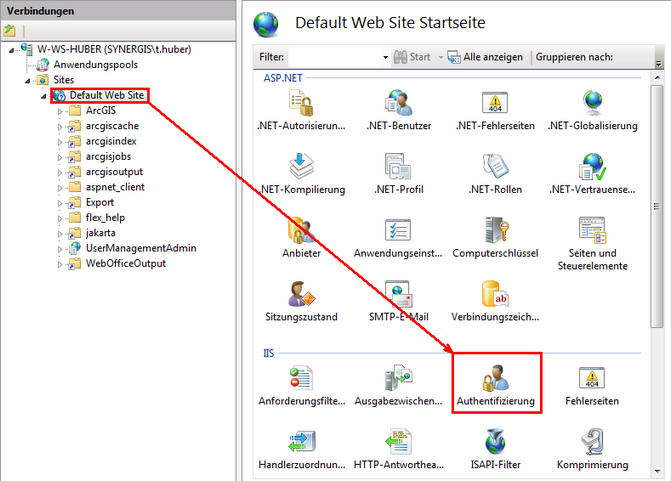
Task: Collapse the Sites node
Action: [27, 80]
